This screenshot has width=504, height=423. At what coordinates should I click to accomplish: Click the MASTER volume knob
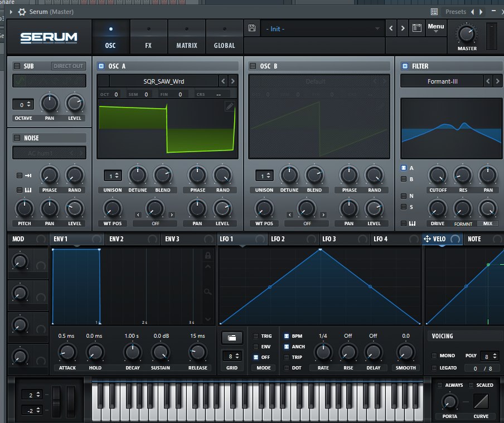point(467,34)
